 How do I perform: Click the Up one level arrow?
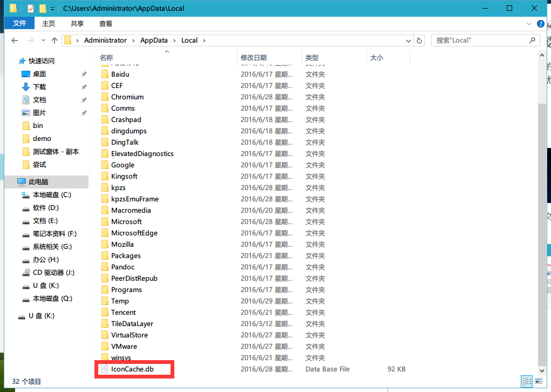pos(55,40)
